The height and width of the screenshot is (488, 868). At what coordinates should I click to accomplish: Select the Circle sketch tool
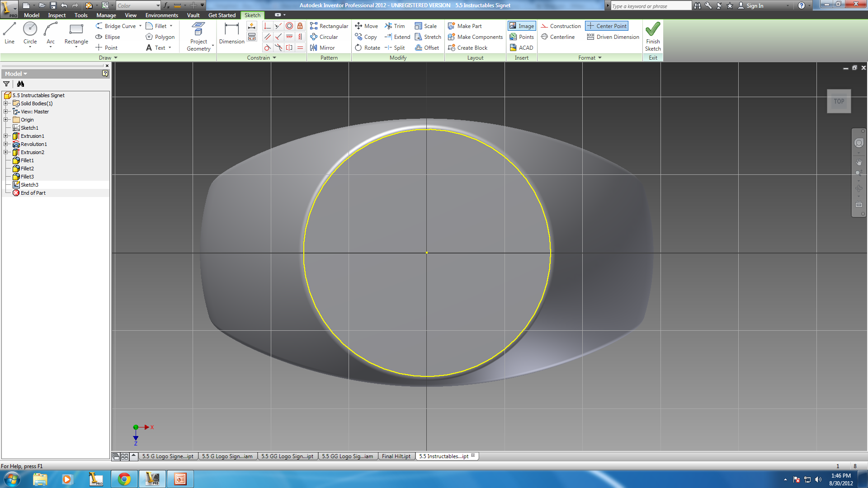30,33
